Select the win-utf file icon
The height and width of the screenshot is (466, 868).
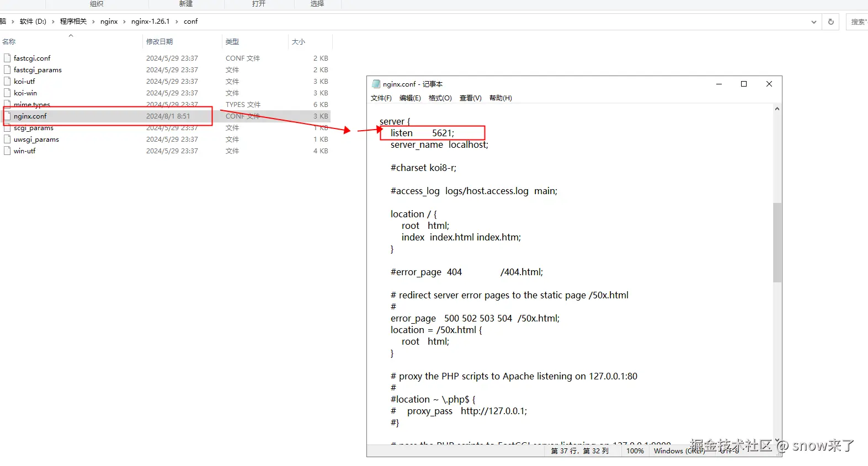coord(7,151)
